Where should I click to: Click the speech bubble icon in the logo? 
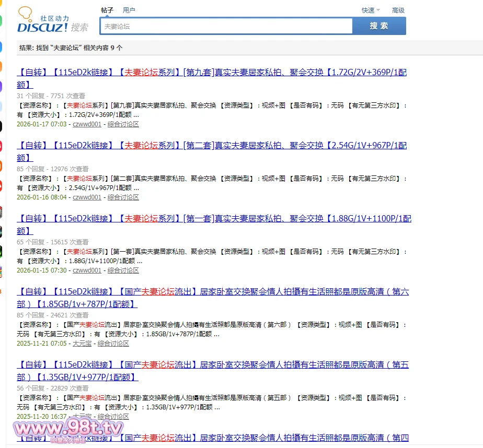24,13
